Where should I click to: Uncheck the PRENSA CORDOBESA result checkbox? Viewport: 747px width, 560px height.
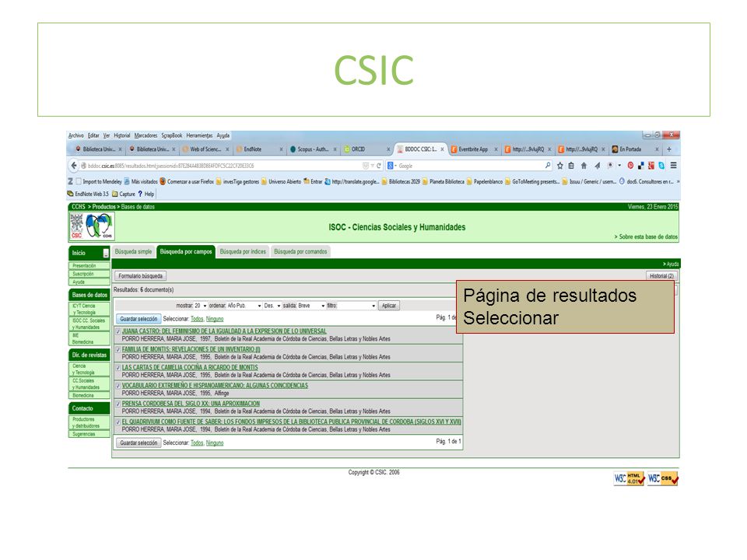(118, 404)
